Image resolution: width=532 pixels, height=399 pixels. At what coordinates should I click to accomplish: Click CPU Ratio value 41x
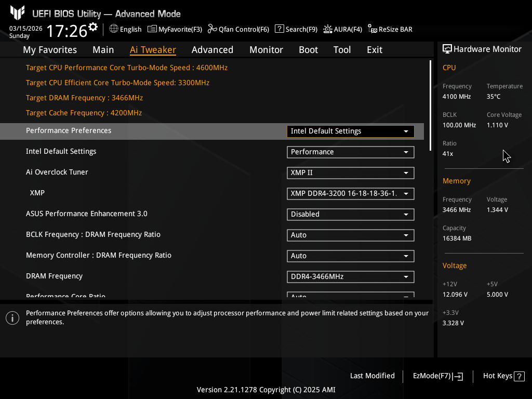click(448, 154)
